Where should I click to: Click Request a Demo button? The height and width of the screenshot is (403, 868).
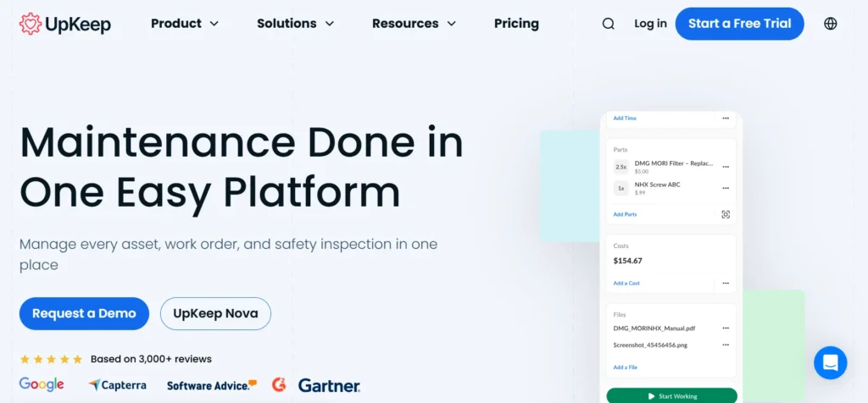[84, 313]
